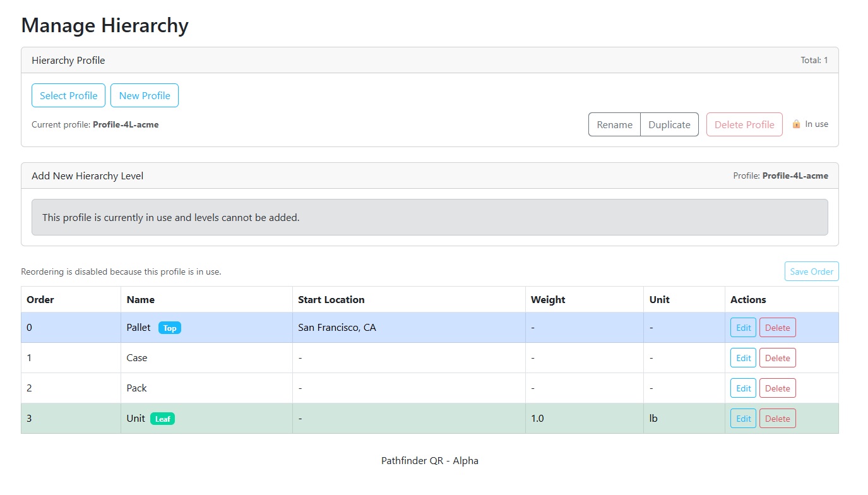The height and width of the screenshot is (495, 868).
Task: Click the Save Order button
Action: click(x=811, y=271)
